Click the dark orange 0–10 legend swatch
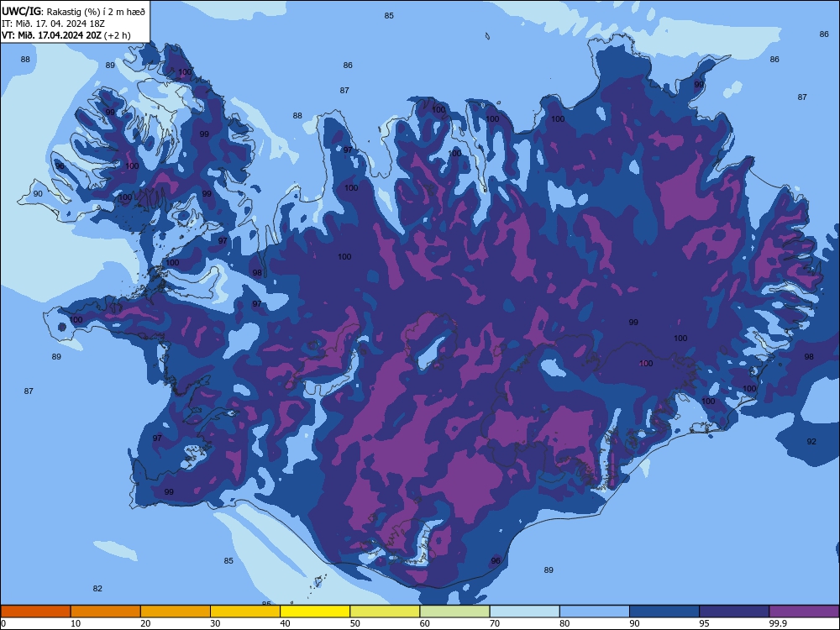Viewport: 840px width, 630px height. 35,612
